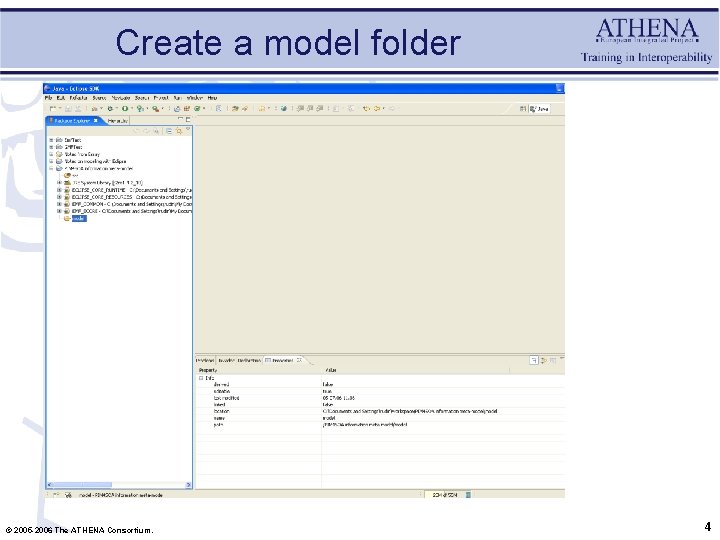Toggle Show Advanced Properties in Properties toolbar

pyautogui.click(x=544, y=360)
